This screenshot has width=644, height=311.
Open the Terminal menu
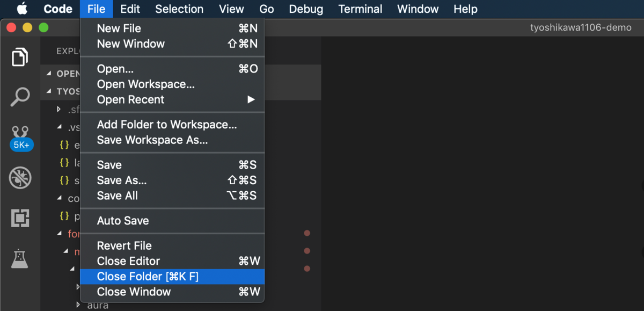360,9
